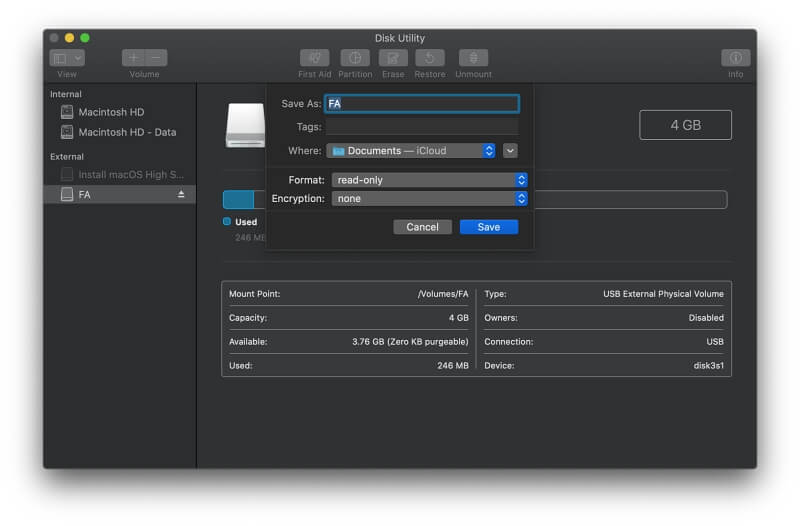Image resolution: width=800 pixels, height=526 pixels.
Task: Click the disk3s1 device value
Action: click(709, 366)
